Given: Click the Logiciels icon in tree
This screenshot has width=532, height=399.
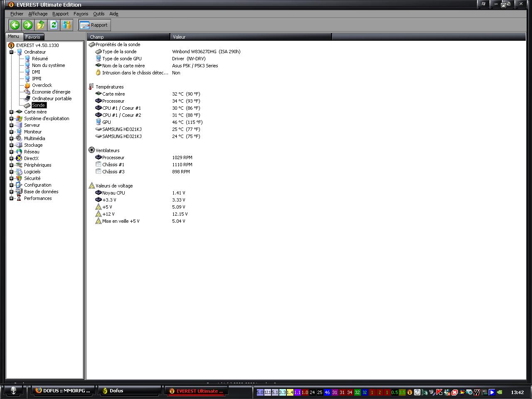Looking at the screenshot, I should (x=19, y=172).
